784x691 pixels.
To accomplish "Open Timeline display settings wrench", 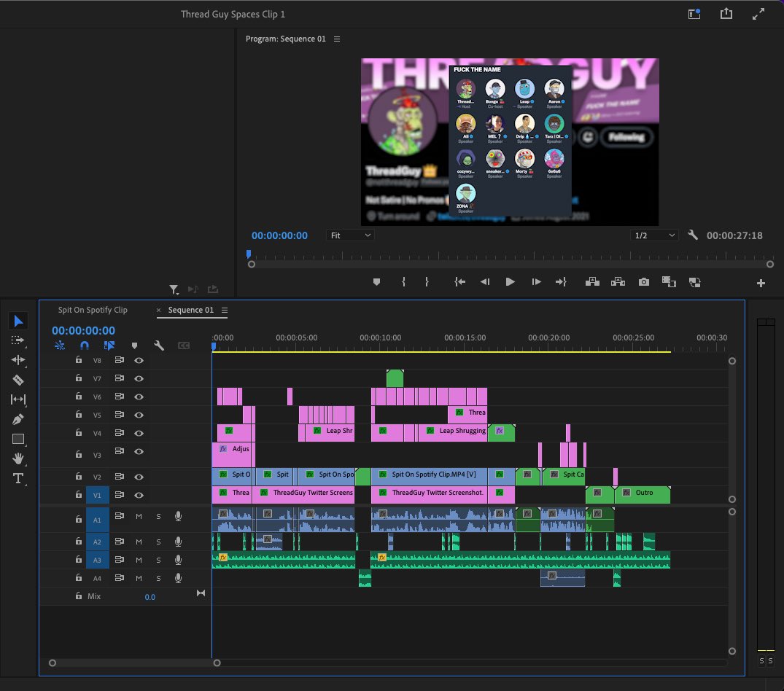I will pos(159,345).
